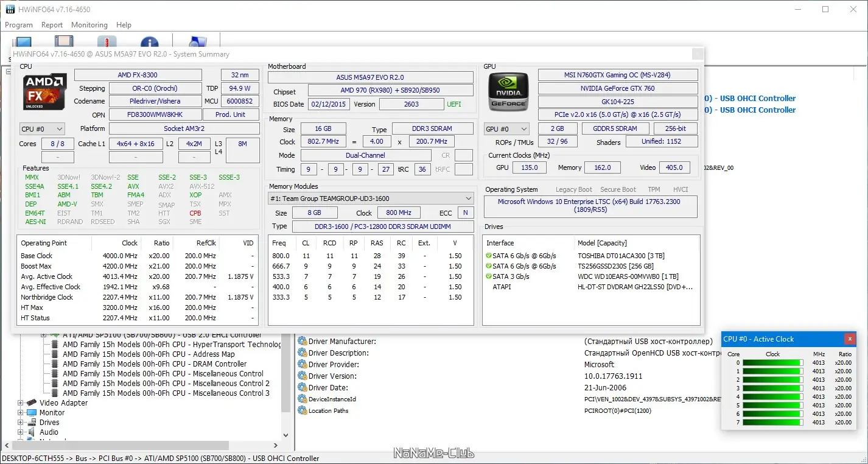Click the Save Report floppy toolbar icon
This screenshot has height=464, width=868.
point(64,41)
